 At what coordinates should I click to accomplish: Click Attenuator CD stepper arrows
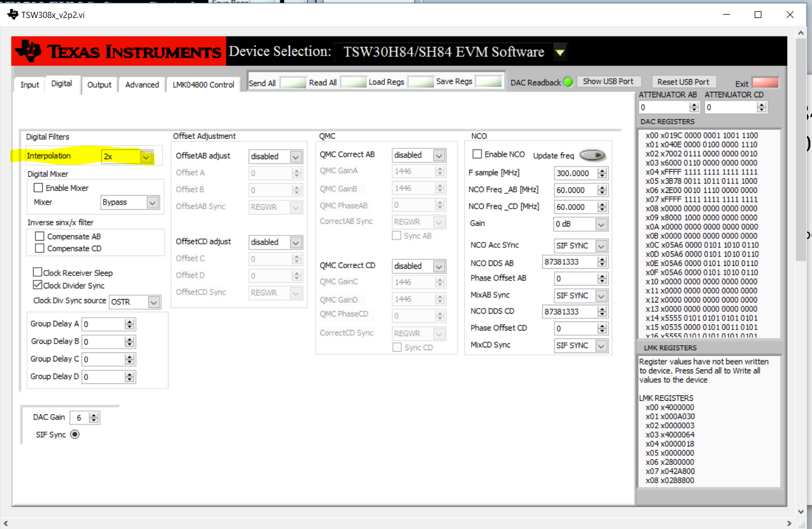click(761, 107)
